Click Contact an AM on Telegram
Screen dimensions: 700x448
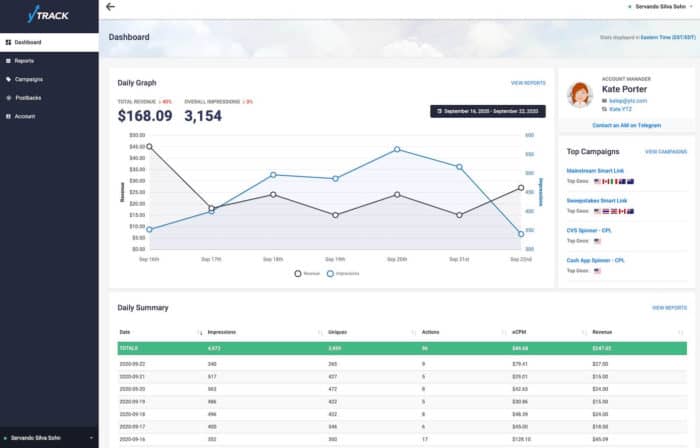click(626, 125)
